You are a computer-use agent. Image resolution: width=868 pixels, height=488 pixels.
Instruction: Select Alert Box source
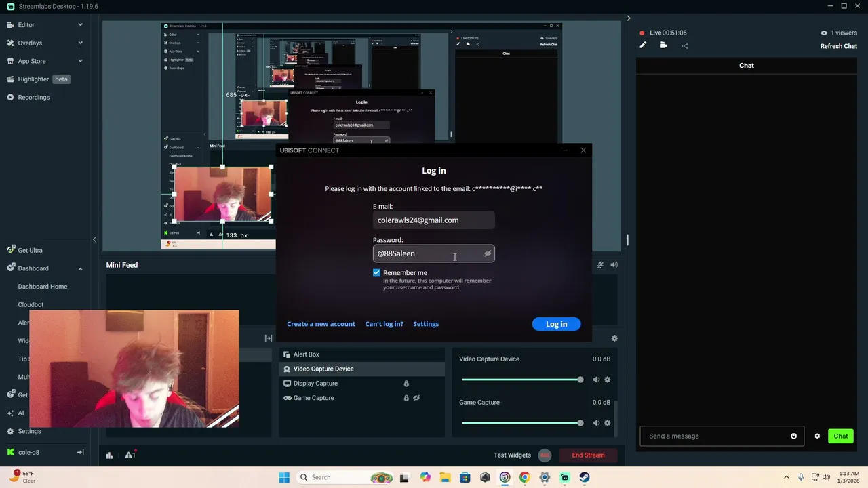361,354
